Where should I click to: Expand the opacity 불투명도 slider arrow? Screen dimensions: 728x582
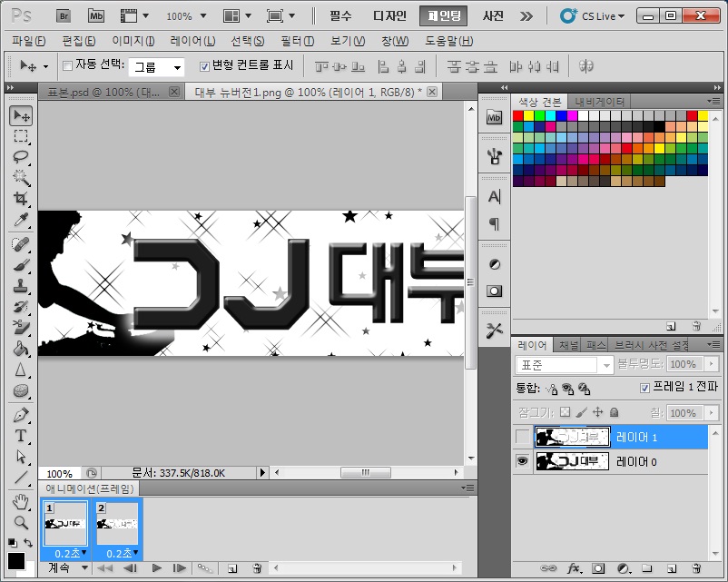pos(711,364)
